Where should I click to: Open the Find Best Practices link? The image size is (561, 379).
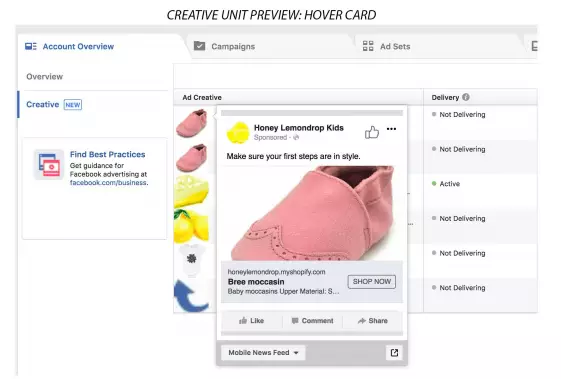pyautogui.click(x=107, y=155)
